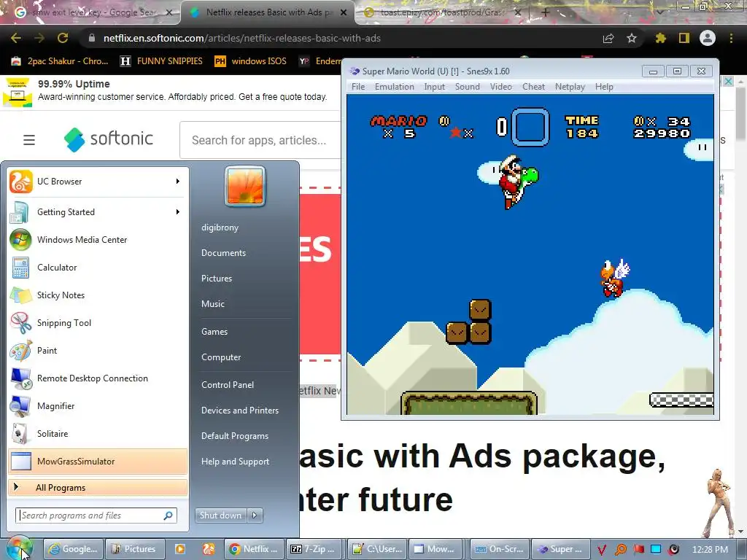Toggle Chrome side panel icon
The height and width of the screenshot is (560, 747).
click(x=684, y=38)
